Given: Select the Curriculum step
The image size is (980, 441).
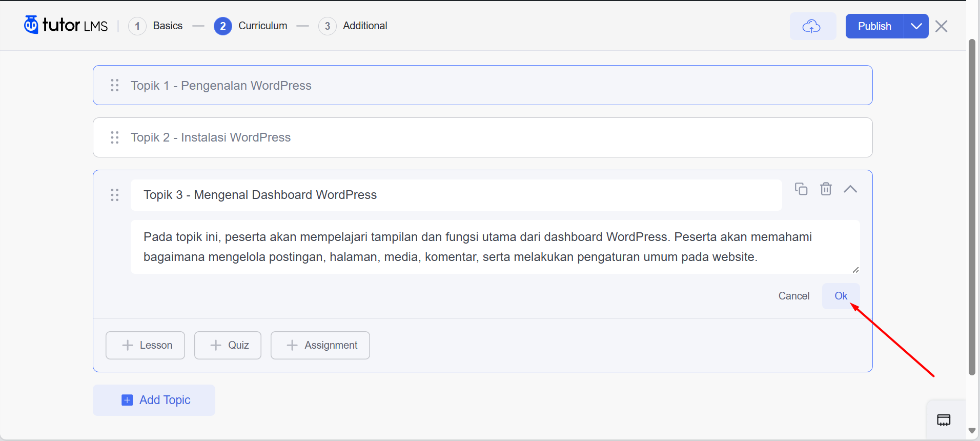Looking at the screenshot, I should [251, 26].
